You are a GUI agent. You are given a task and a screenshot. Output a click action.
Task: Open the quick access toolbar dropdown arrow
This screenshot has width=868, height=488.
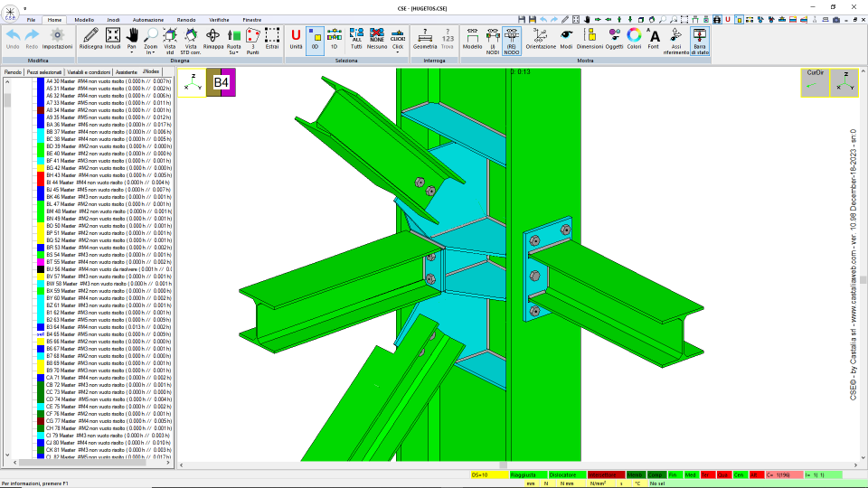tap(25, 9)
